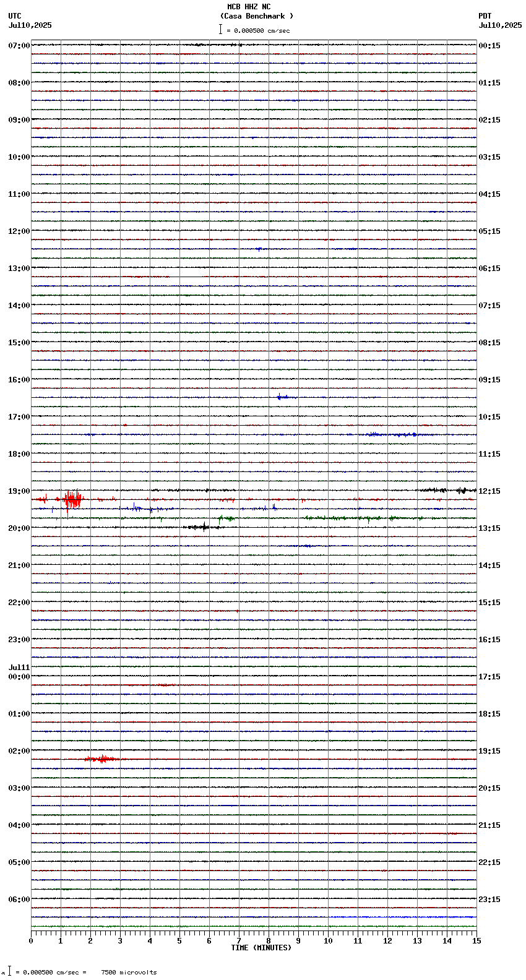The image size is (526, 980).
Task: Click the 21:15 PDT row label
Action: click(x=489, y=825)
